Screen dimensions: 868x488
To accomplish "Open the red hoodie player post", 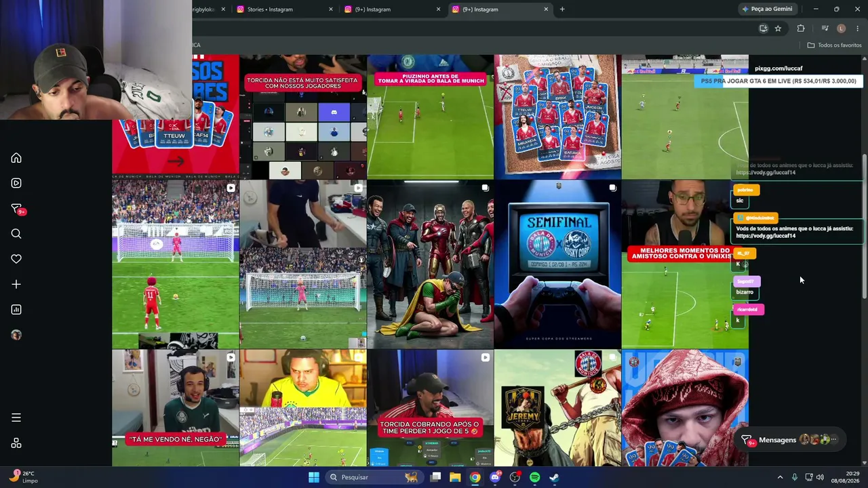I will pos(685,408).
